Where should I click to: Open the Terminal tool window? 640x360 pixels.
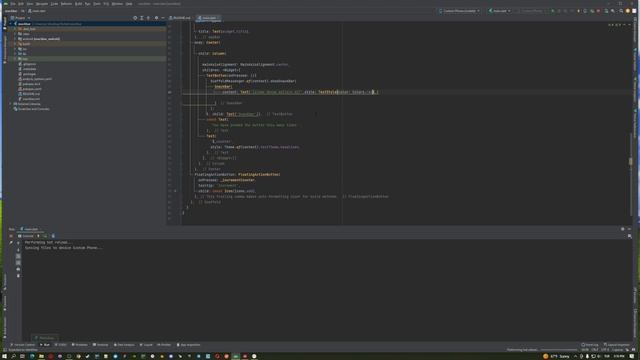coord(100,345)
